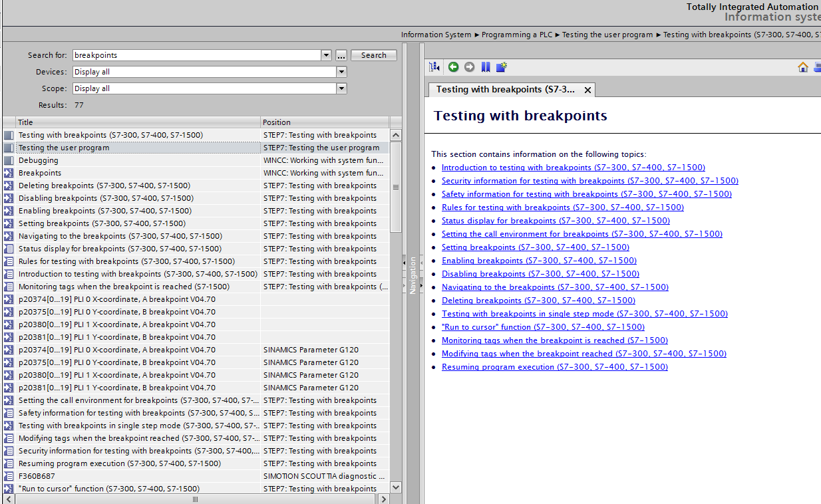Image resolution: width=821 pixels, height=504 pixels.
Task: Open Security information for testing link
Action: 590,181
